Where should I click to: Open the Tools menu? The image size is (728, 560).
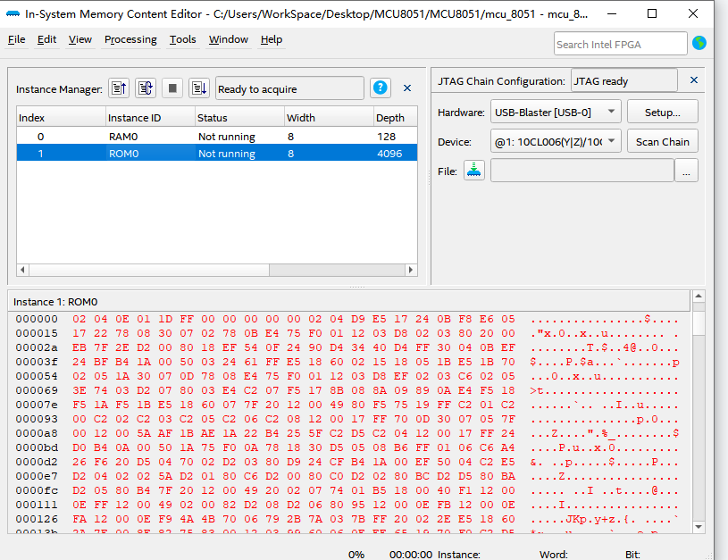click(182, 39)
